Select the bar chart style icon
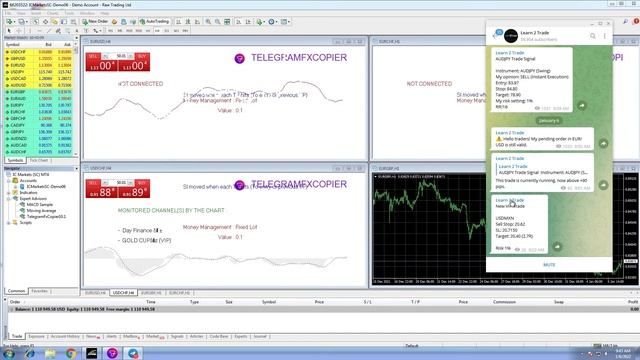 (178, 22)
